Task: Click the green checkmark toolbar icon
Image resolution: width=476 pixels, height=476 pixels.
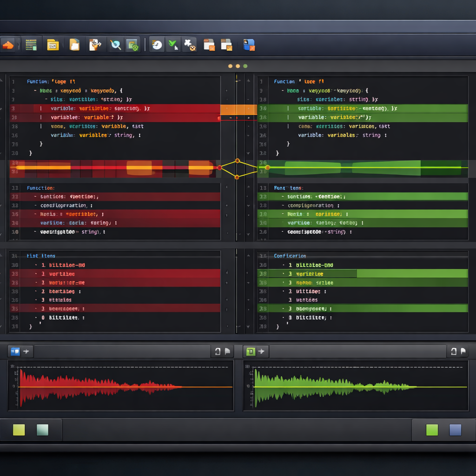Action: pyautogui.click(x=173, y=45)
